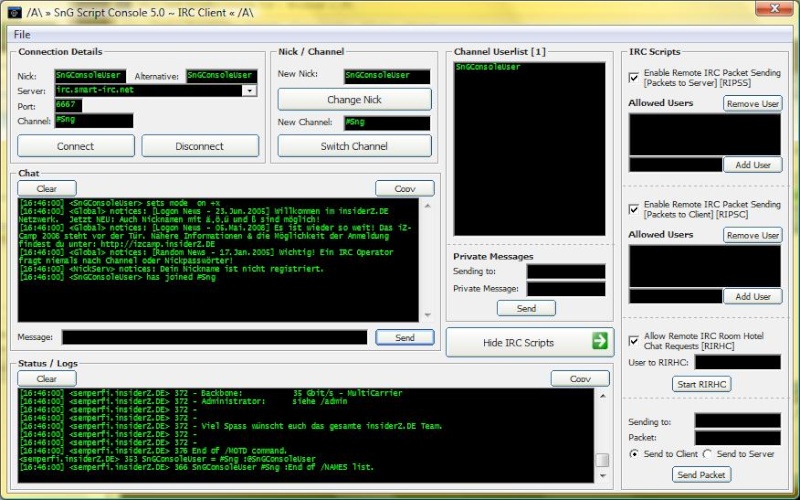Screen dimensions: 800x500
Task: Click the Change Nick button
Action: (354, 99)
